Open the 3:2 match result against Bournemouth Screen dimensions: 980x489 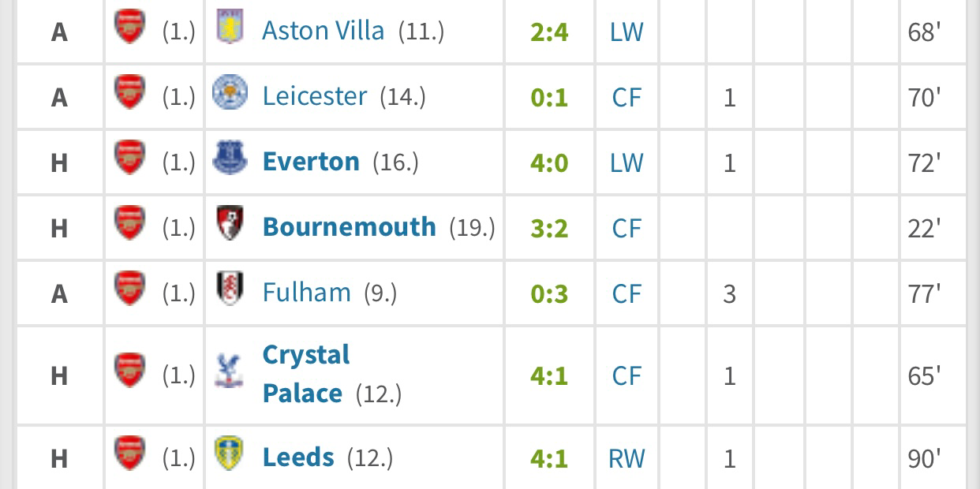pos(549,229)
